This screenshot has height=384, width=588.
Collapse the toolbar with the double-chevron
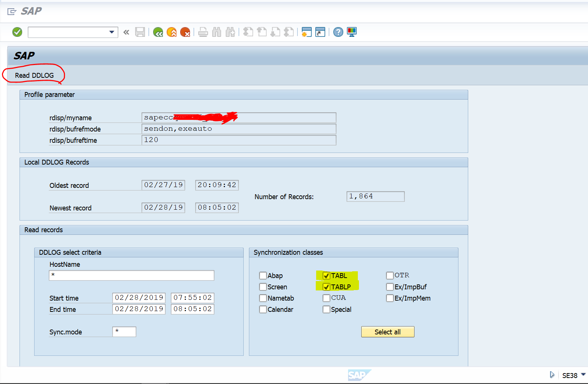pyautogui.click(x=126, y=32)
